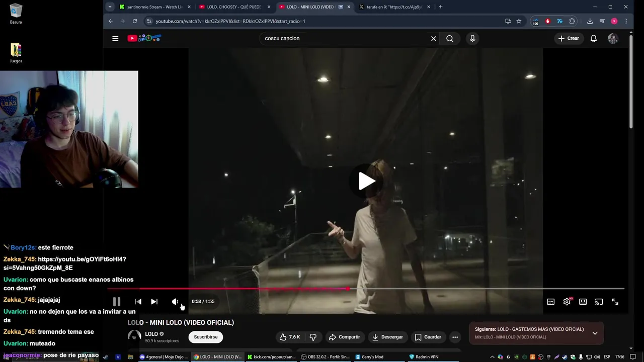
Task: Cast the video with Play on TV
Action: 599,302
